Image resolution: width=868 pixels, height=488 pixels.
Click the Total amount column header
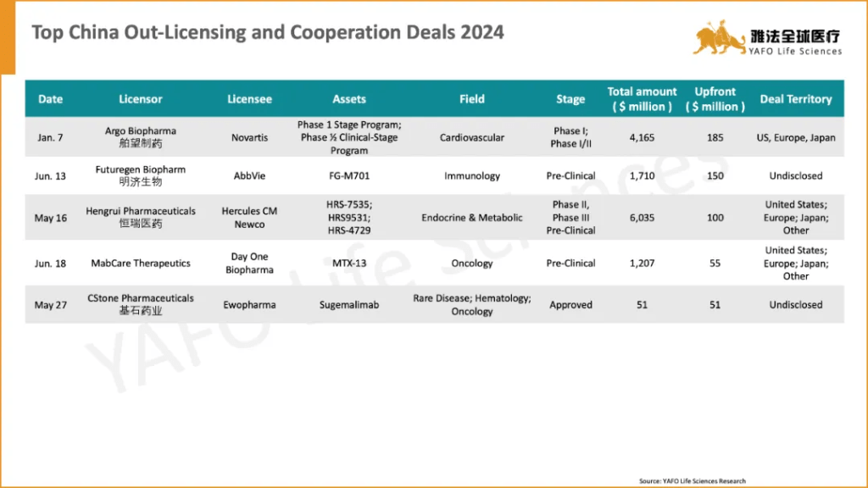point(643,99)
